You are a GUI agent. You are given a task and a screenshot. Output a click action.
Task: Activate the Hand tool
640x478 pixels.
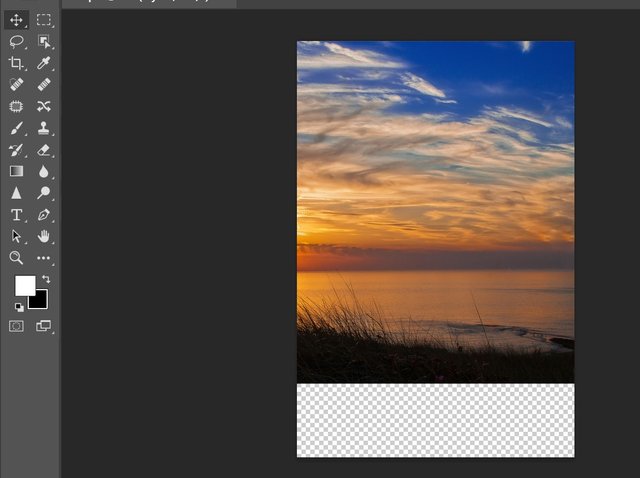(44, 236)
